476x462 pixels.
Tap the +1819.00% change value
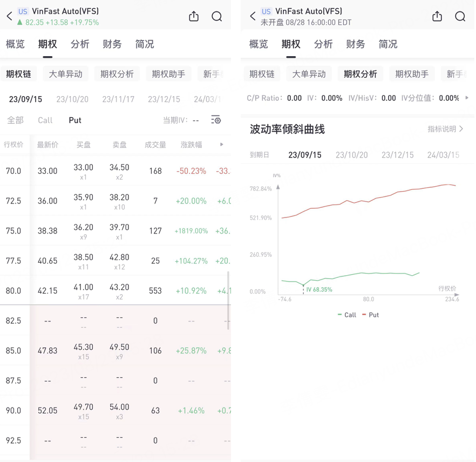tap(191, 230)
